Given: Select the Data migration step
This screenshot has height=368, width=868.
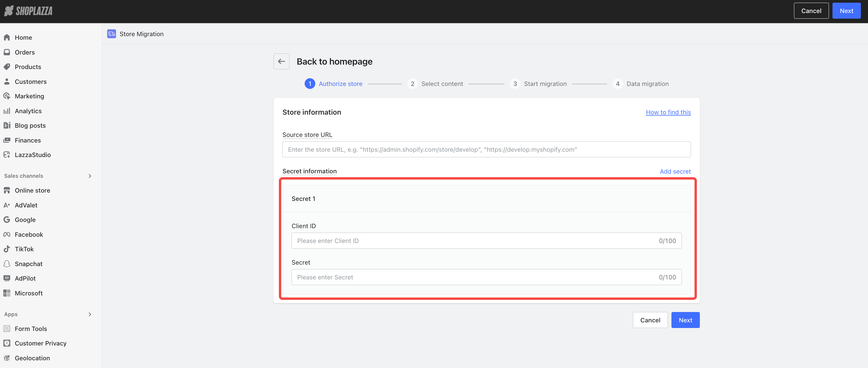Looking at the screenshot, I should tap(641, 84).
